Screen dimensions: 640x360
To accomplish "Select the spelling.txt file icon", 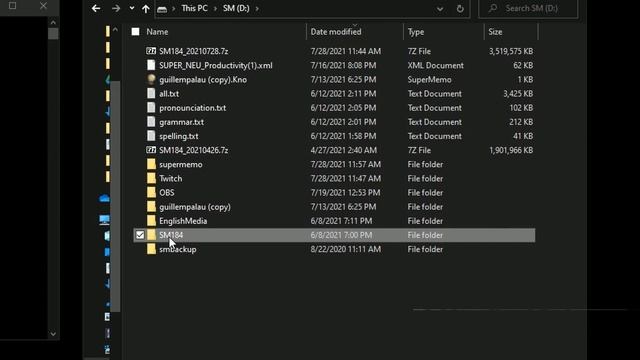I will coord(151,136).
